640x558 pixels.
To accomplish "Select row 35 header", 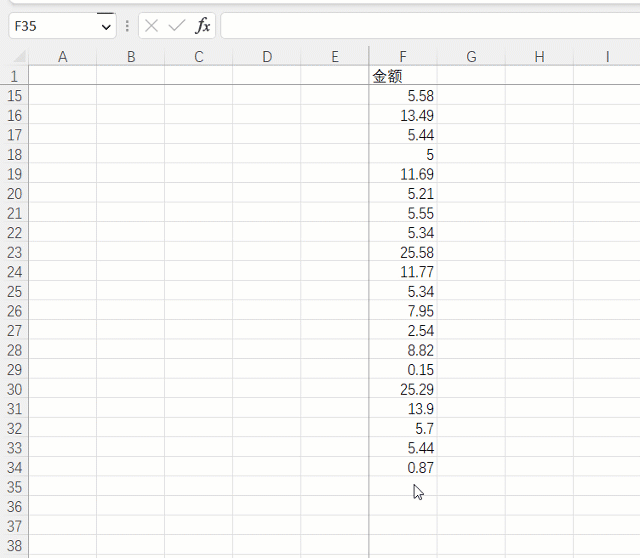I will click(14, 487).
